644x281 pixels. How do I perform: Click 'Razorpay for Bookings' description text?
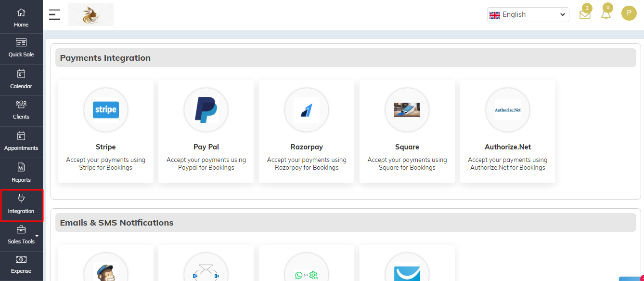pyautogui.click(x=307, y=168)
